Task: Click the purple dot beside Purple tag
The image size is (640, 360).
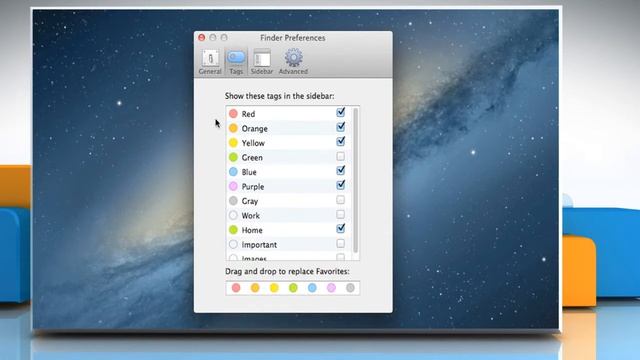Action: pyautogui.click(x=233, y=186)
